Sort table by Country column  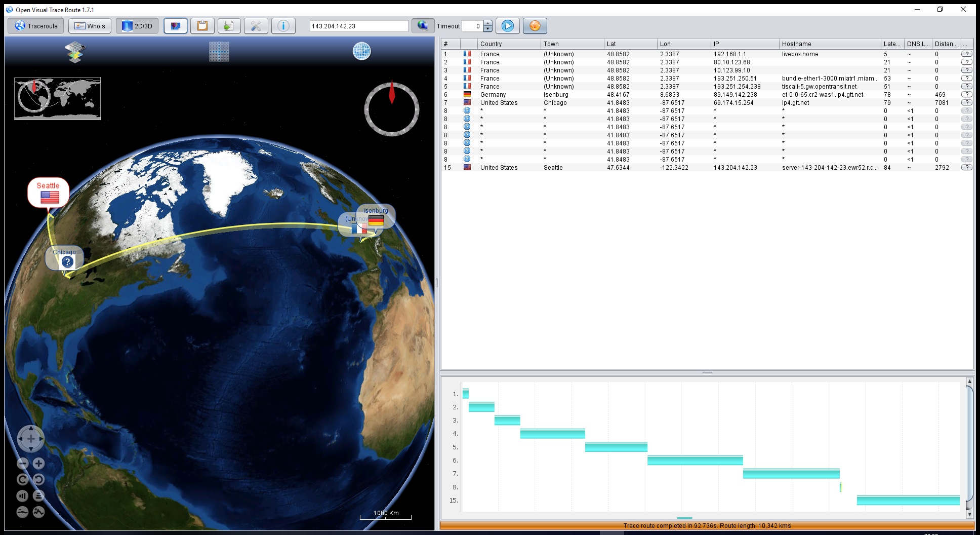tap(509, 44)
